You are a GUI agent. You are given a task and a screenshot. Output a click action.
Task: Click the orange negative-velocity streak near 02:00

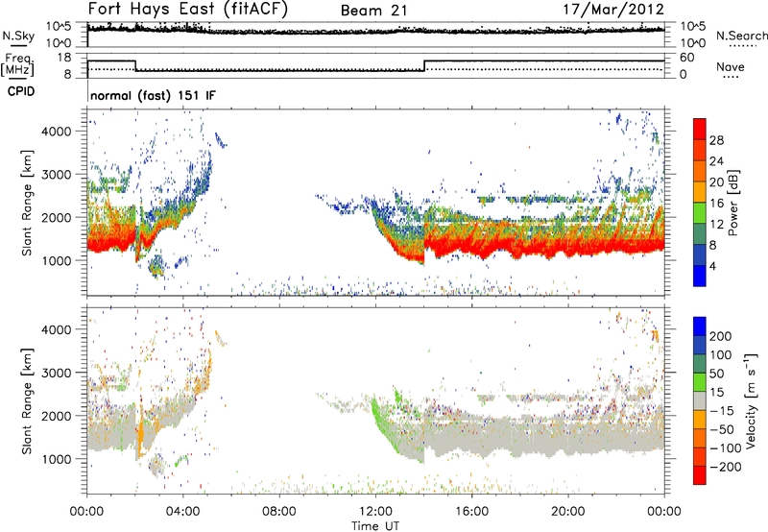click(140, 431)
